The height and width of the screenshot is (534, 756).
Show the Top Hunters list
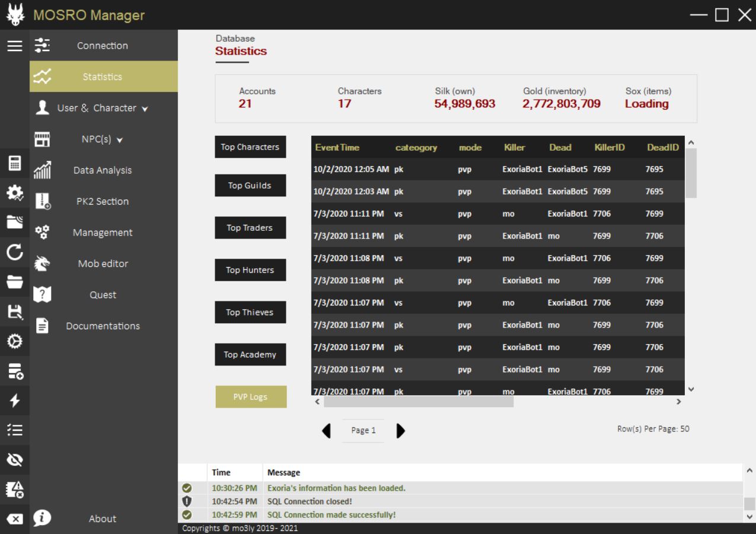[250, 270]
